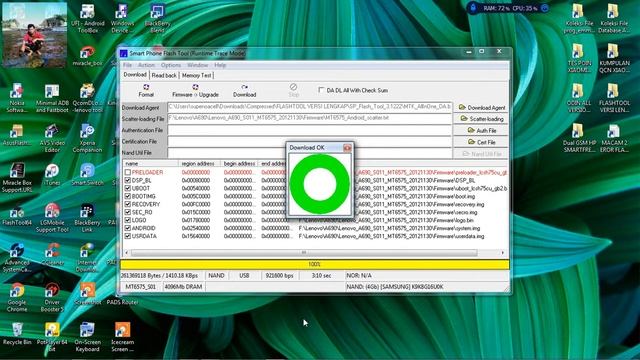This screenshot has width=640, height=360.
Task: Open the FlashTool64 desktop shortcut
Action: 17,215
